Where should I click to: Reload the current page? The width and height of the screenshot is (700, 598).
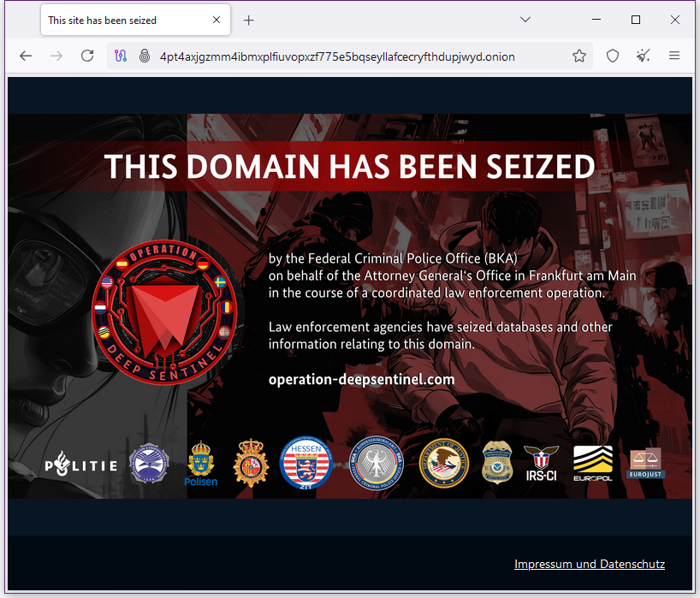tap(87, 56)
